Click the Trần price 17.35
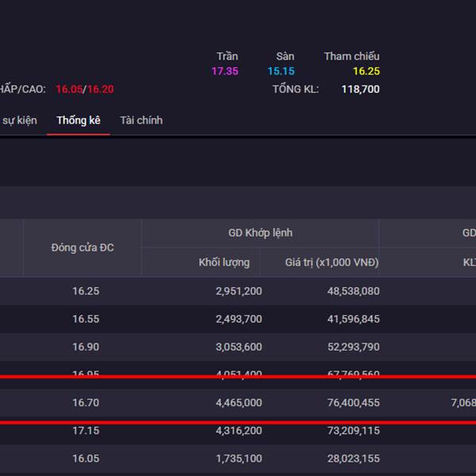476x476 pixels. coord(225,71)
